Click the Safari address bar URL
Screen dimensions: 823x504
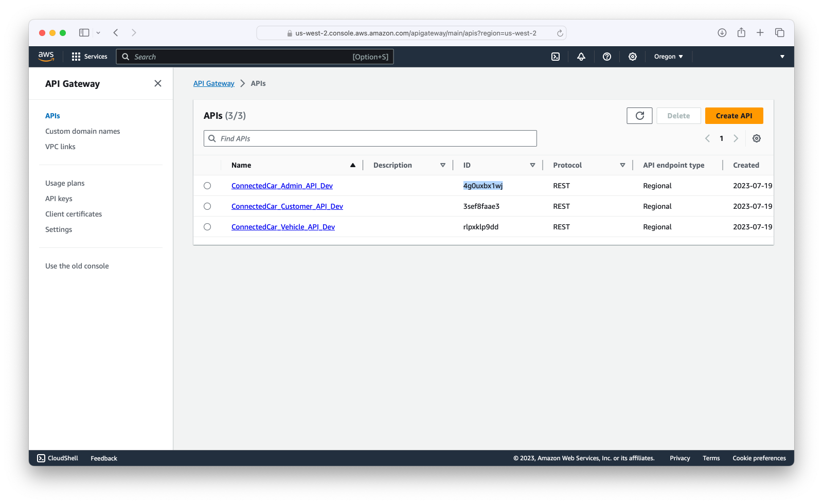pyautogui.click(x=416, y=33)
